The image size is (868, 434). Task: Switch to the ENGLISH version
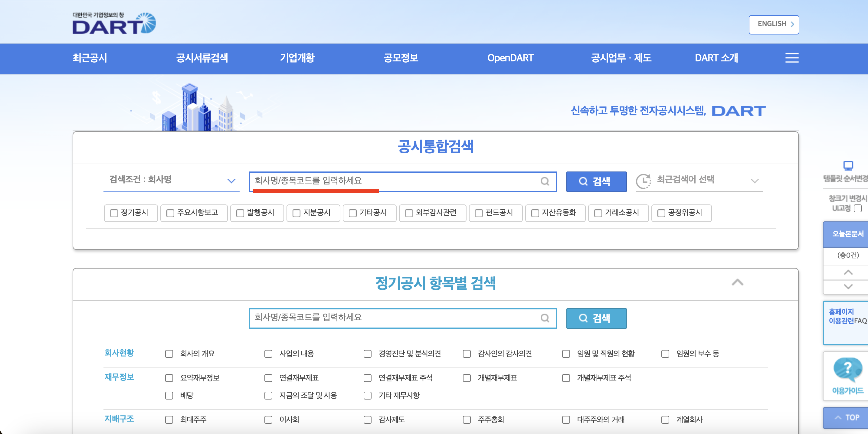click(773, 24)
